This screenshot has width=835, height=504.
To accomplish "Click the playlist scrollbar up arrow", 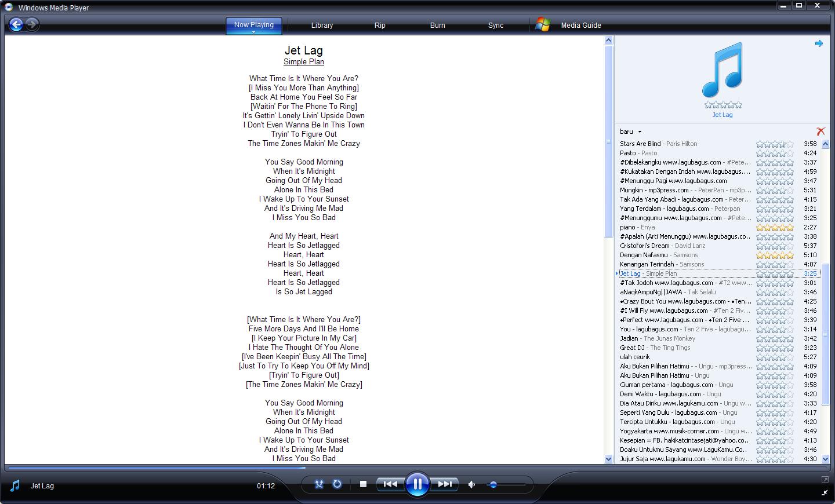I will coord(826,144).
